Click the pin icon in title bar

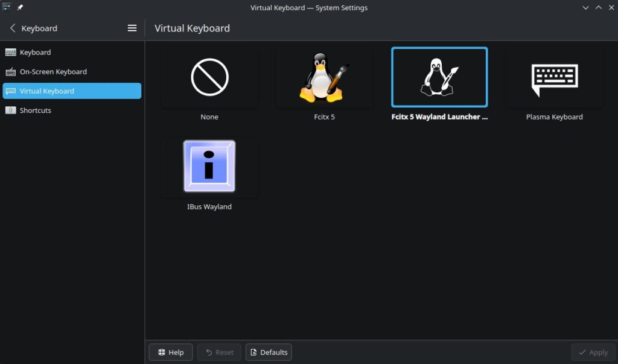[20, 8]
